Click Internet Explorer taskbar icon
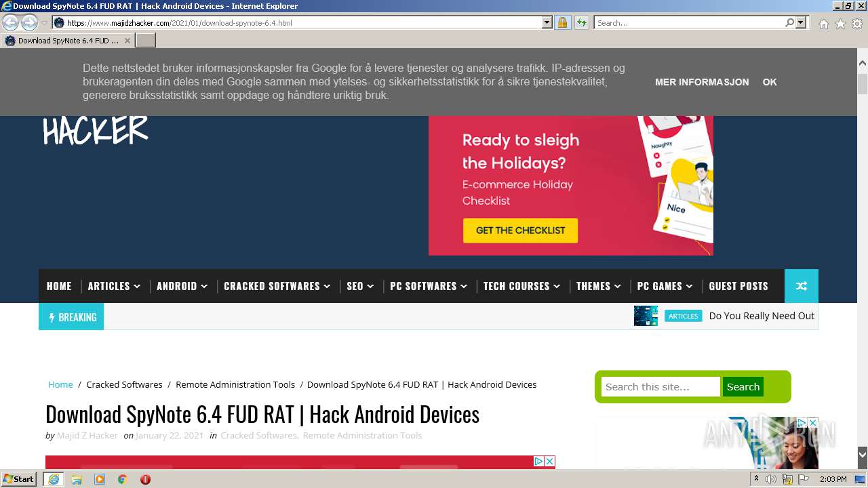Screen dimensions: 868x488 (x=54, y=479)
